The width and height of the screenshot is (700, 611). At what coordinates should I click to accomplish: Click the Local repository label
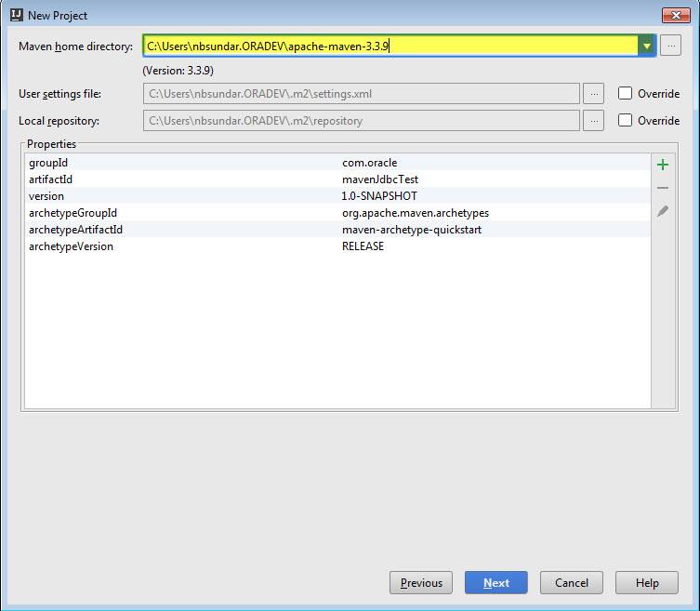pos(59,121)
